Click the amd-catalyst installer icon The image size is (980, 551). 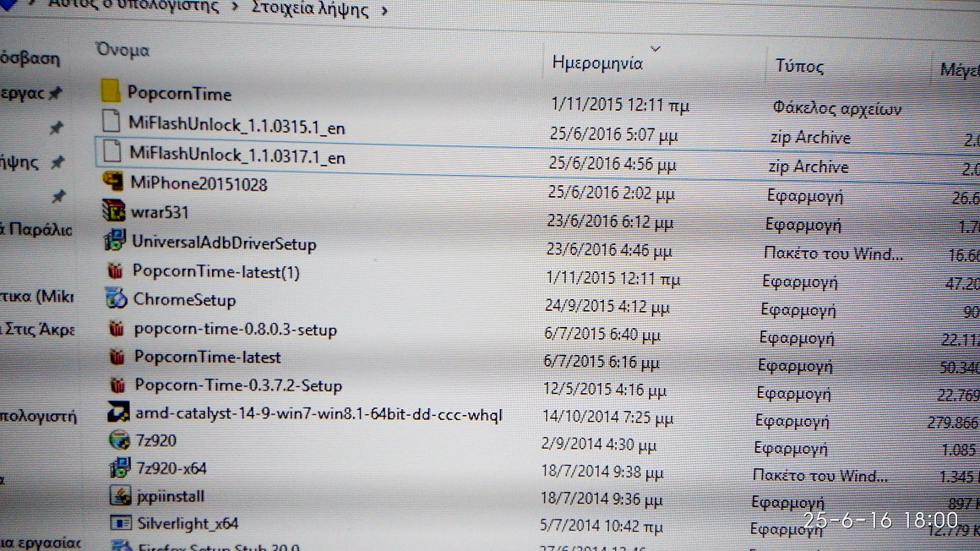point(118,412)
